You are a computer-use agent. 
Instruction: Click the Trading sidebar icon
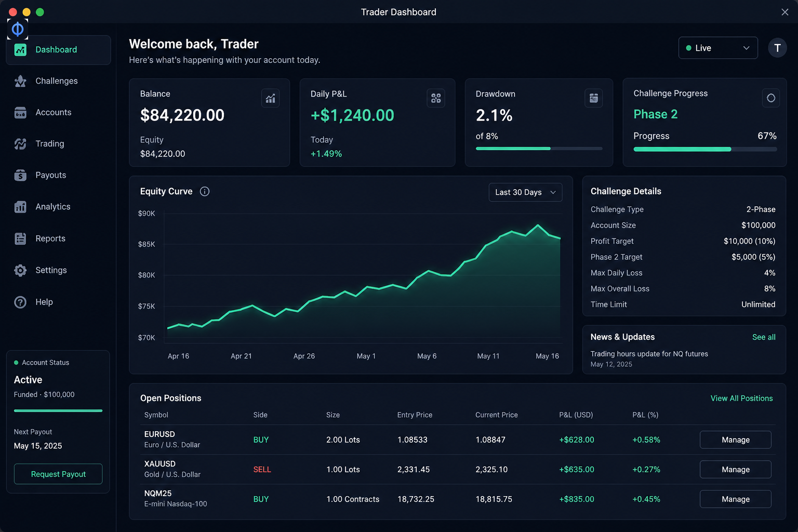tap(20, 144)
